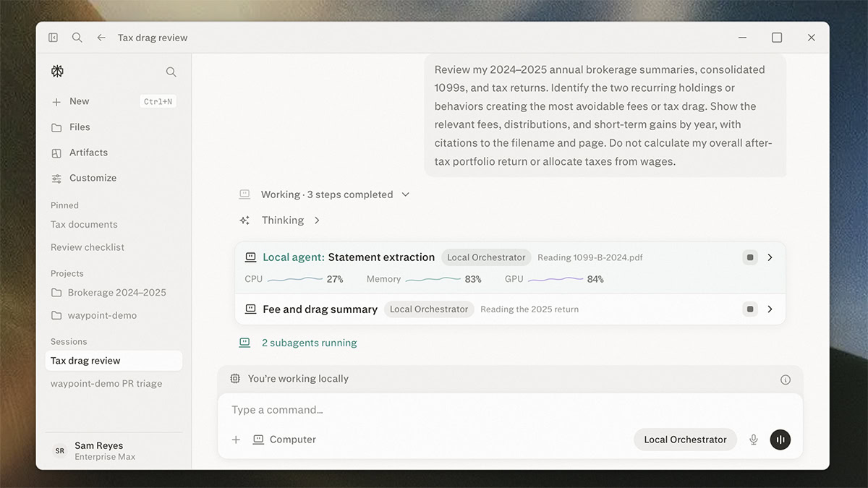Click the sidebar search magnifier icon
The height and width of the screenshot is (488, 868).
[171, 72]
